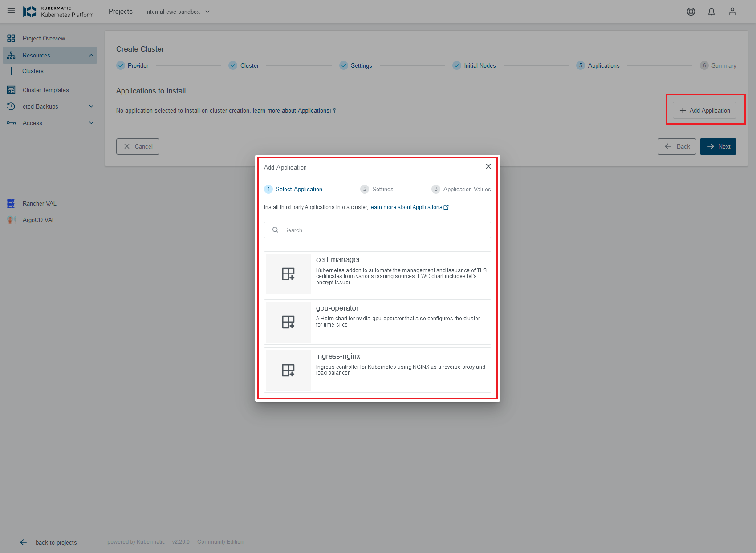Click the Back button
The width and height of the screenshot is (756, 553).
point(677,146)
